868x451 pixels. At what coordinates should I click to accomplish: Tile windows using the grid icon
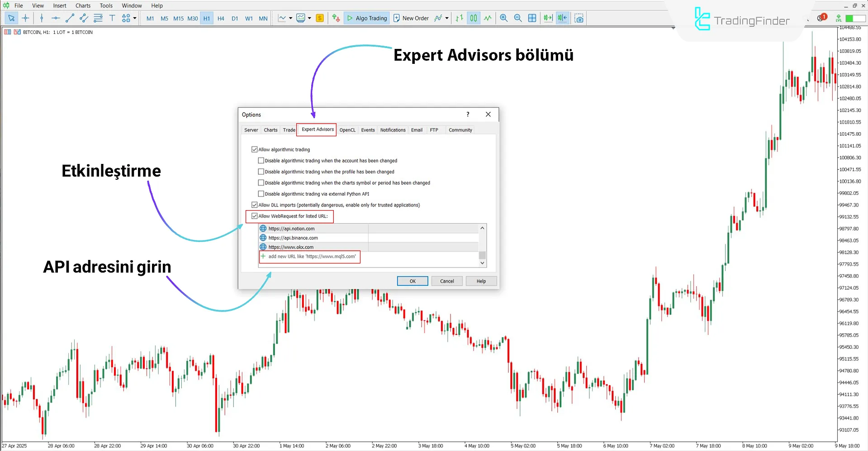[532, 18]
